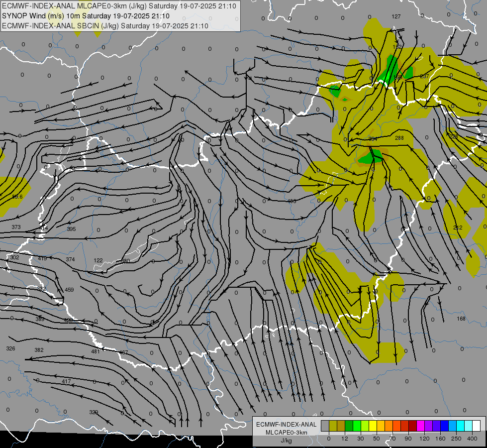Click the '12' legend scale label

click(345, 439)
